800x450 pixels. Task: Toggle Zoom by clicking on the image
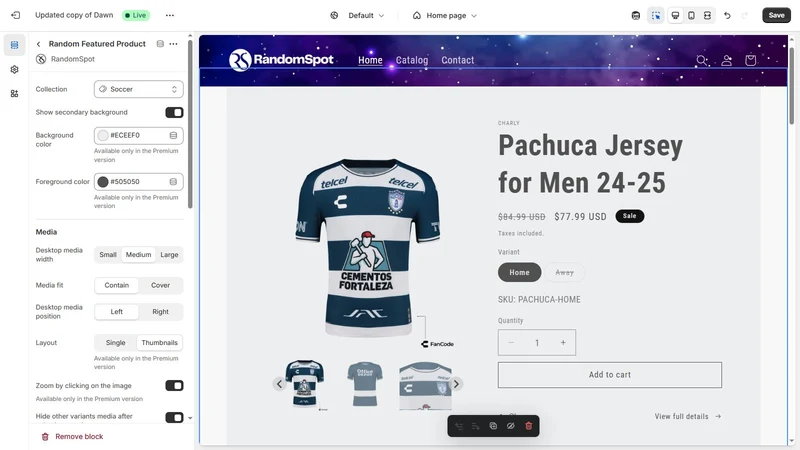[174, 386]
